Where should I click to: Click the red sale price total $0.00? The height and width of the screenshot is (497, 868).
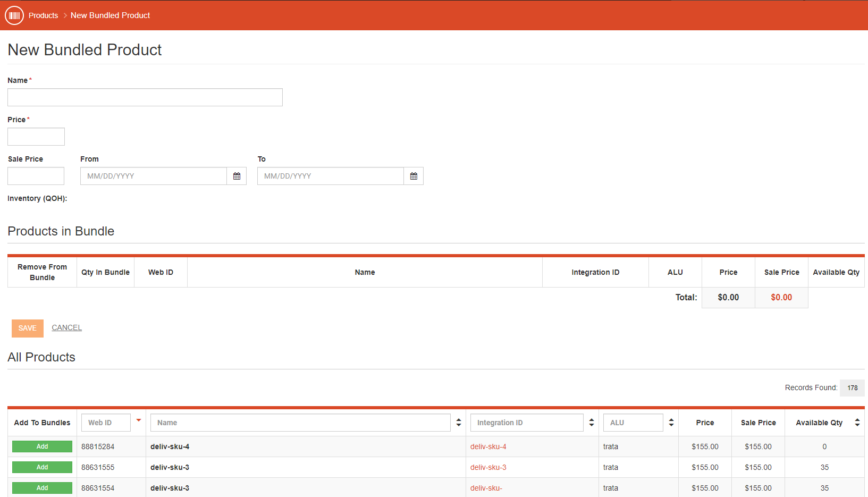(781, 297)
